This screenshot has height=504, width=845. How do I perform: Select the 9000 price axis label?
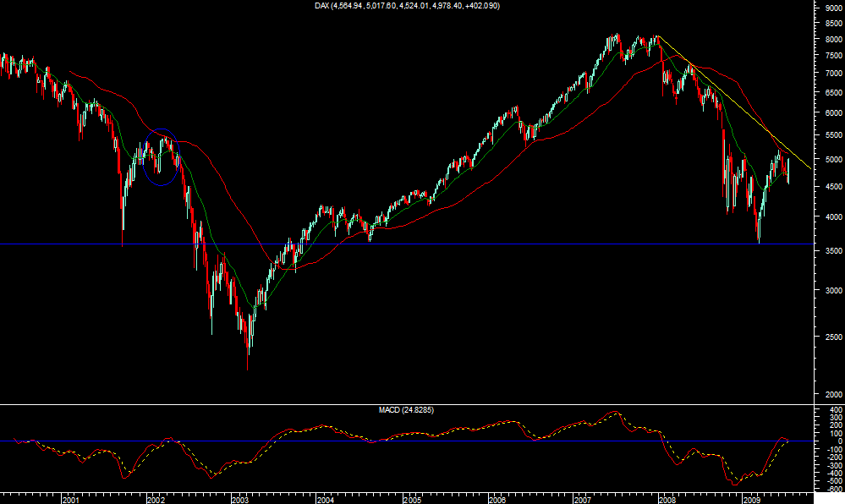(x=833, y=8)
